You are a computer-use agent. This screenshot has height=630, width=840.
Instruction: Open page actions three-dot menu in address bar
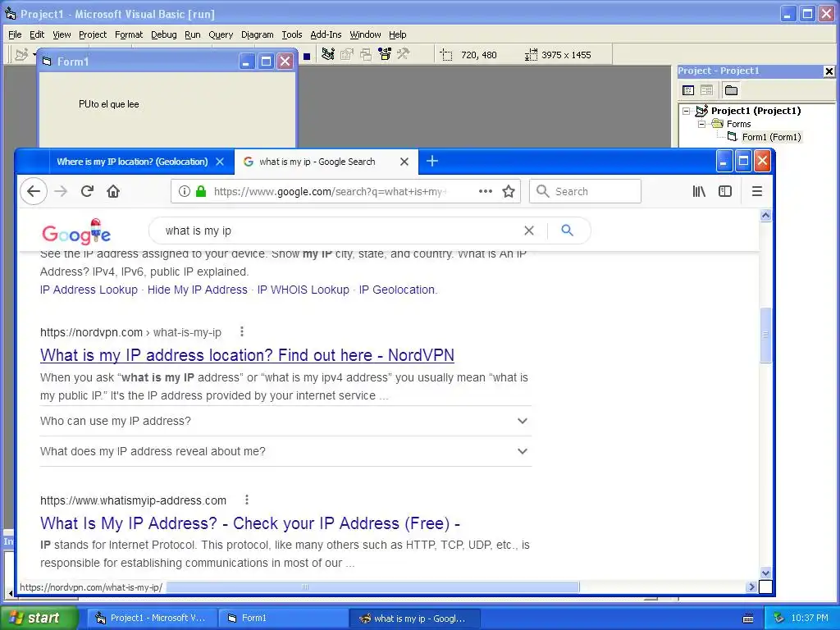pyautogui.click(x=486, y=191)
